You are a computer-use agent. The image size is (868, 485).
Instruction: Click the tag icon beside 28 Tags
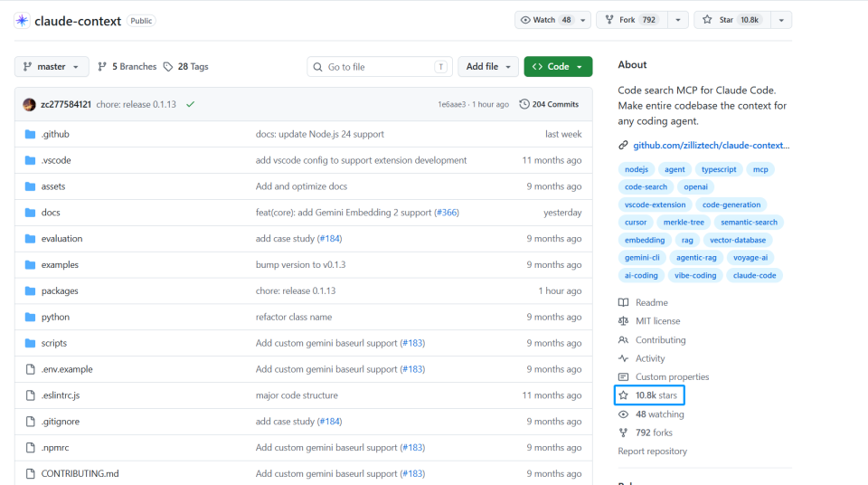tap(168, 67)
